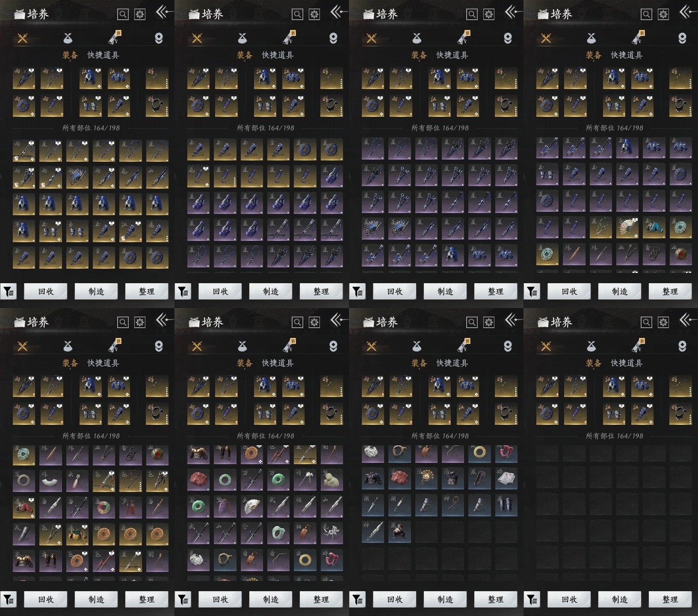Select the equipped blue helmet slot in the top-left panel
The height and width of the screenshot is (616, 698).
91,78
